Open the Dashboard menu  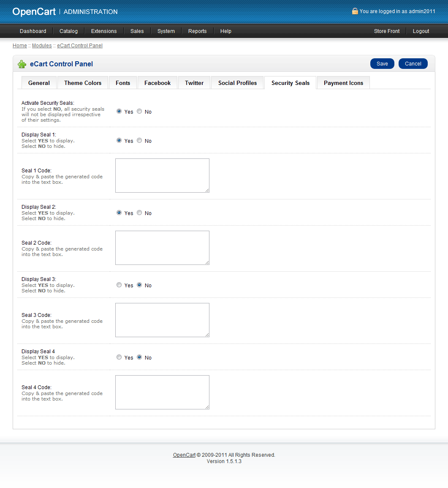tap(33, 31)
